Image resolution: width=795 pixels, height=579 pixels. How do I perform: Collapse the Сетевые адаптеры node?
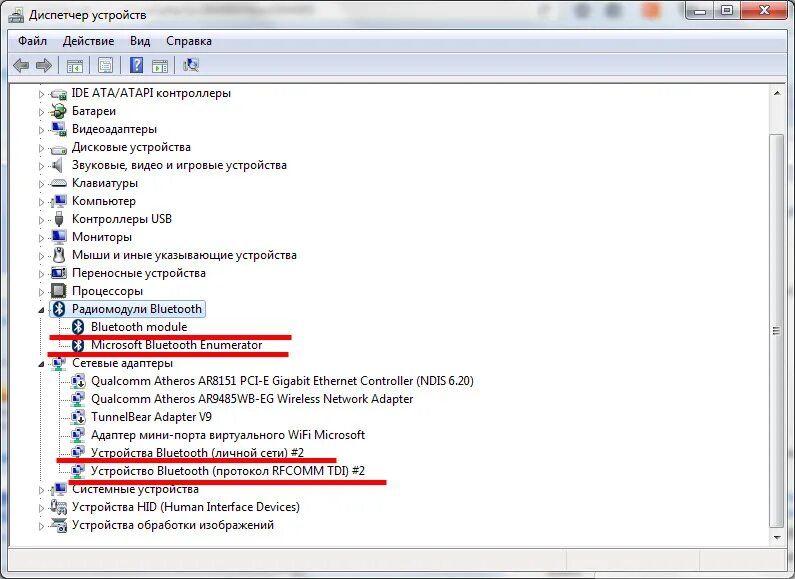point(42,364)
